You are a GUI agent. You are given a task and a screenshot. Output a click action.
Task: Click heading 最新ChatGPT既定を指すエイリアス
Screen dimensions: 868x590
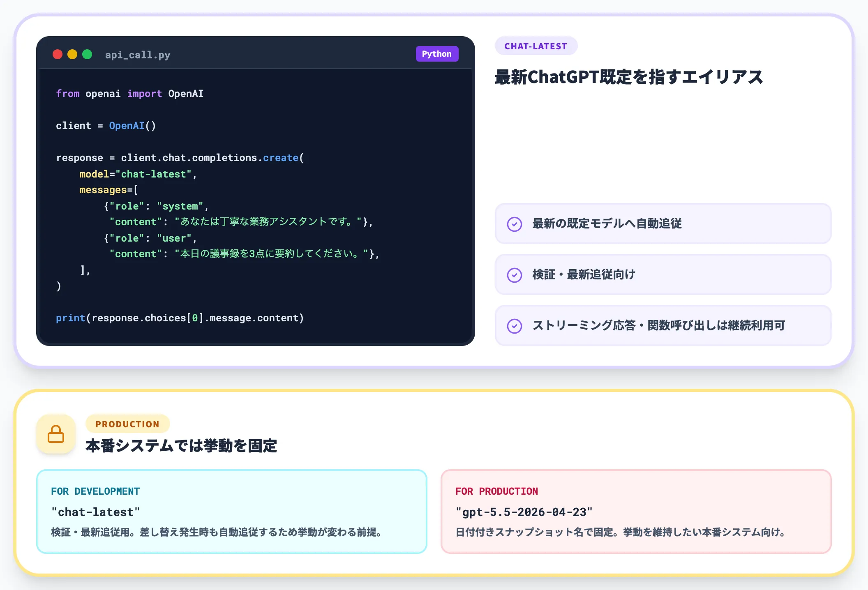point(629,77)
